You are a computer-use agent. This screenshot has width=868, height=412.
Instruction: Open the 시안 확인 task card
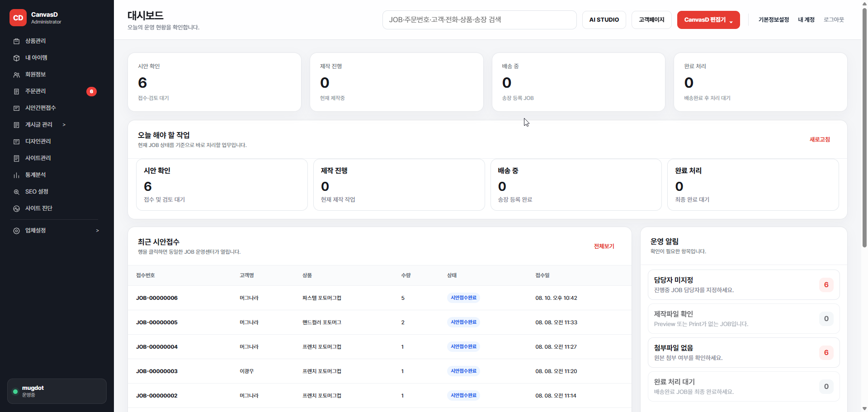(x=222, y=185)
